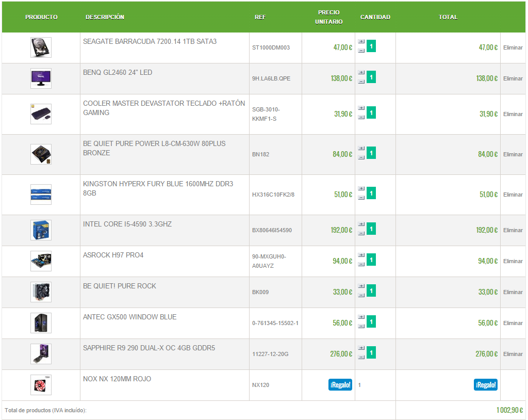Open NOX NX 120MM Rojo fan thumbnail
Viewport: 528px width, 420px height.
(x=41, y=385)
